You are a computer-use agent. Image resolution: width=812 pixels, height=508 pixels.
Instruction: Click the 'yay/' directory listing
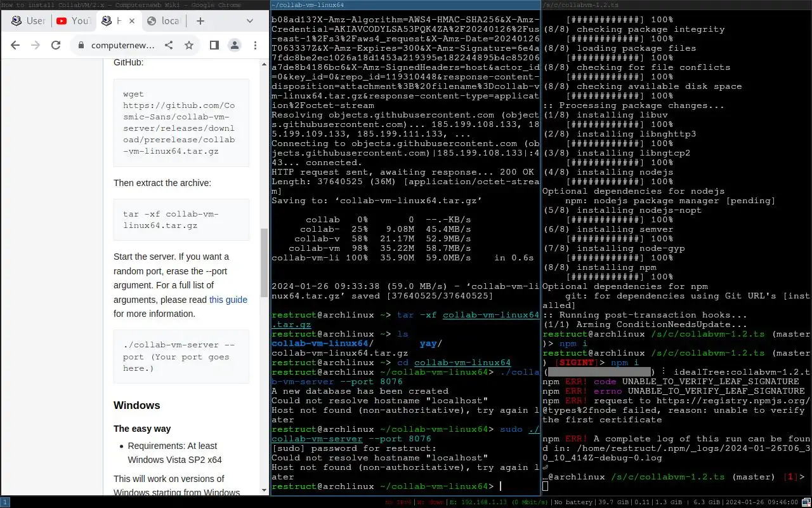click(431, 344)
